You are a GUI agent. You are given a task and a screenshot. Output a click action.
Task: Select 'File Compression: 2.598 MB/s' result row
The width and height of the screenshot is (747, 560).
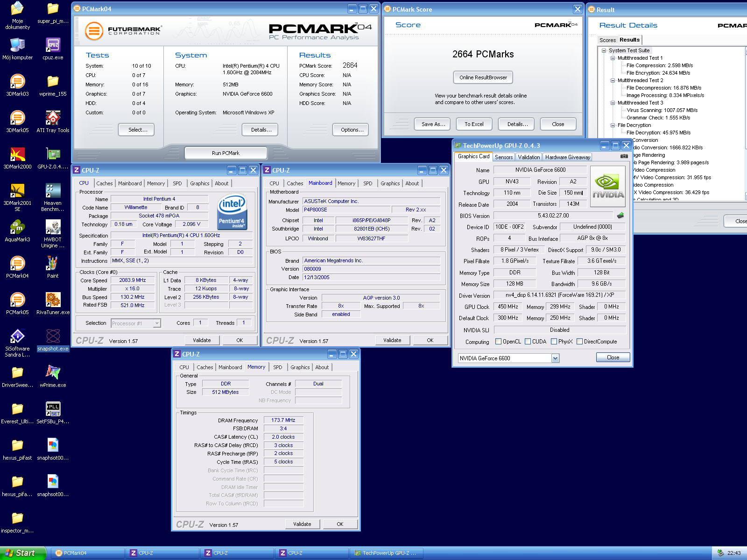coord(659,65)
